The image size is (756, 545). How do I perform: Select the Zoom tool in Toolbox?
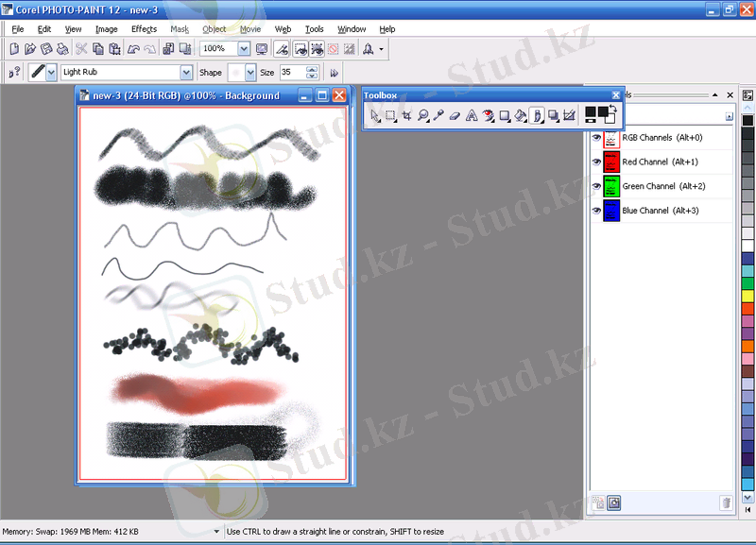tap(423, 116)
